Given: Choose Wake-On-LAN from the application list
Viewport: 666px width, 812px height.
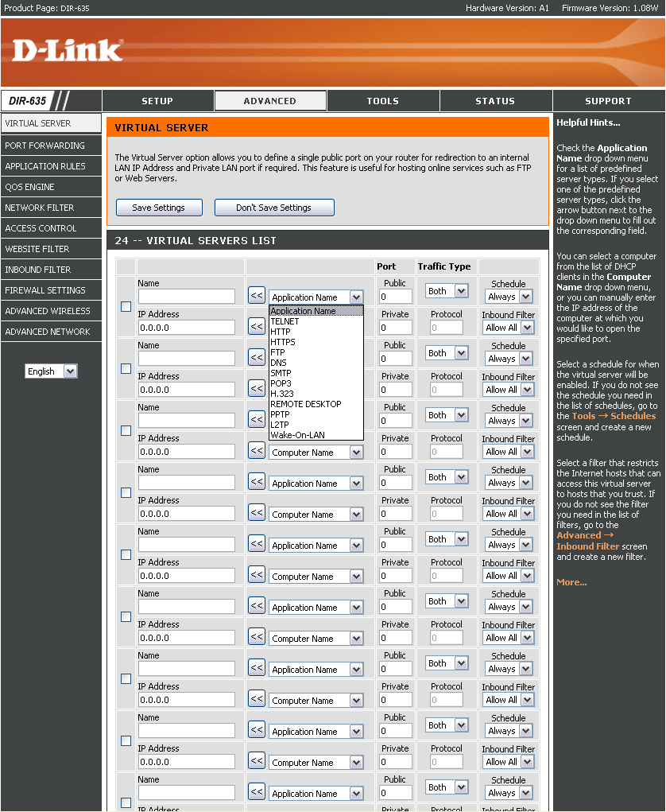Looking at the screenshot, I should (316, 435).
